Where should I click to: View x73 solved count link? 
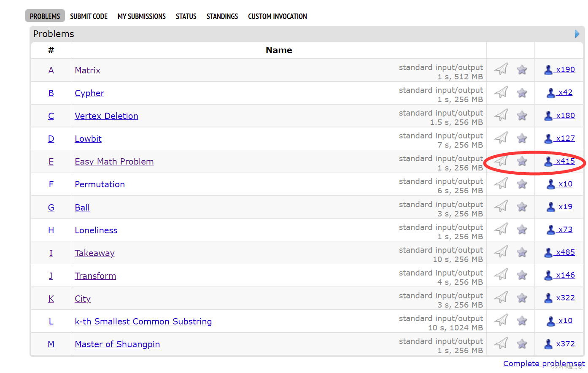coord(560,229)
